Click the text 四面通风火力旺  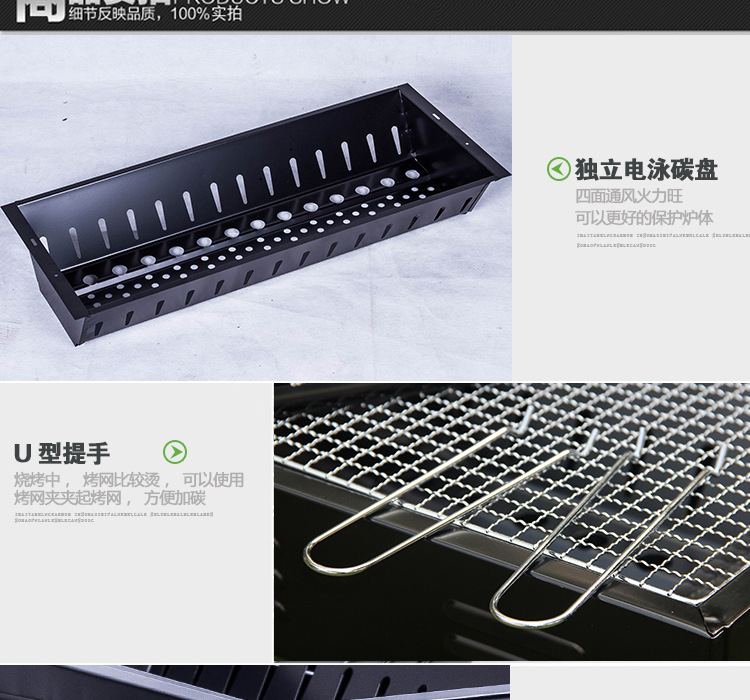point(629,196)
